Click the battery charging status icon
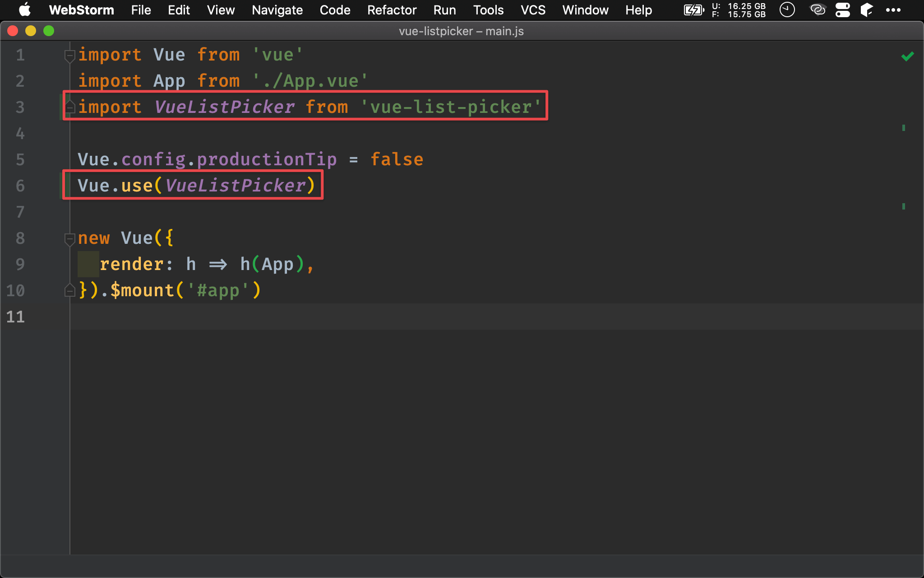 tap(694, 10)
